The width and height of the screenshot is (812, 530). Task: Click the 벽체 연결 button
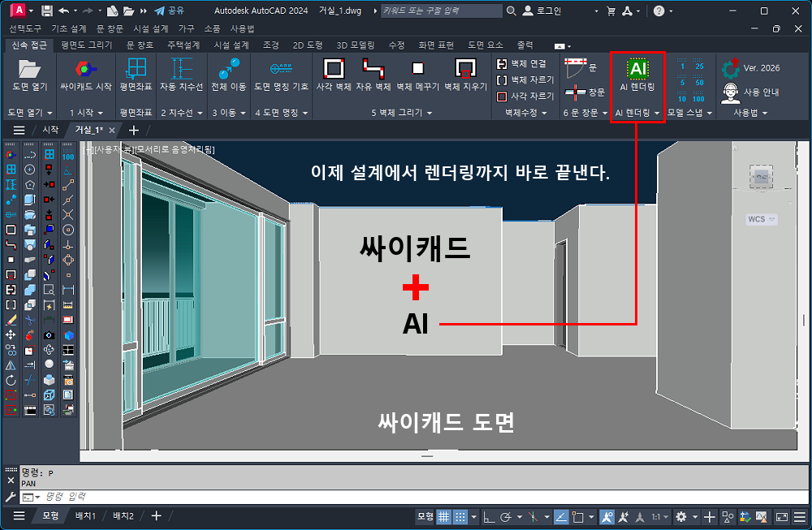pos(523,63)
